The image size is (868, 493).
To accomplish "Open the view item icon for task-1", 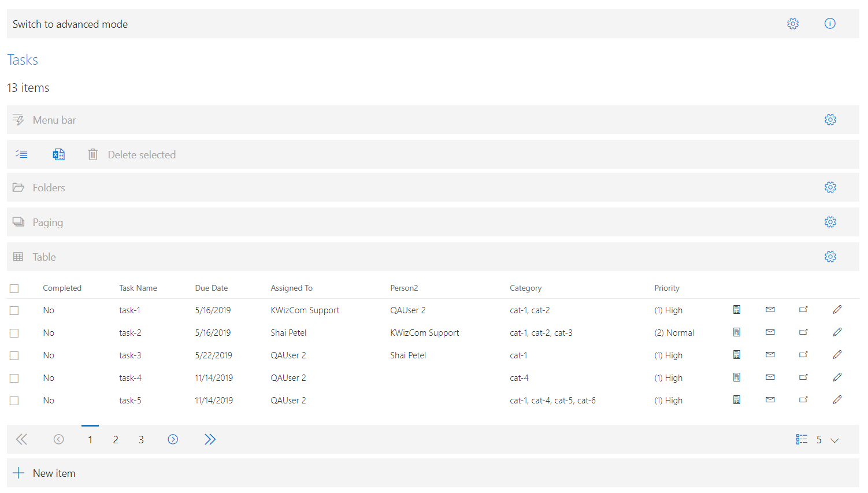I will (x=736, y=309).
